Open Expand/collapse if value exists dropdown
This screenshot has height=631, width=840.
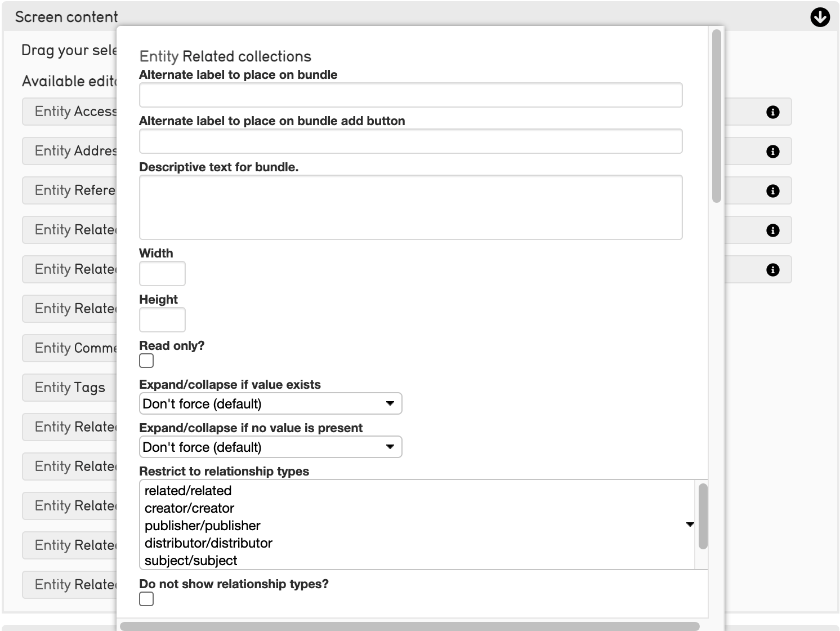point(270,404)
